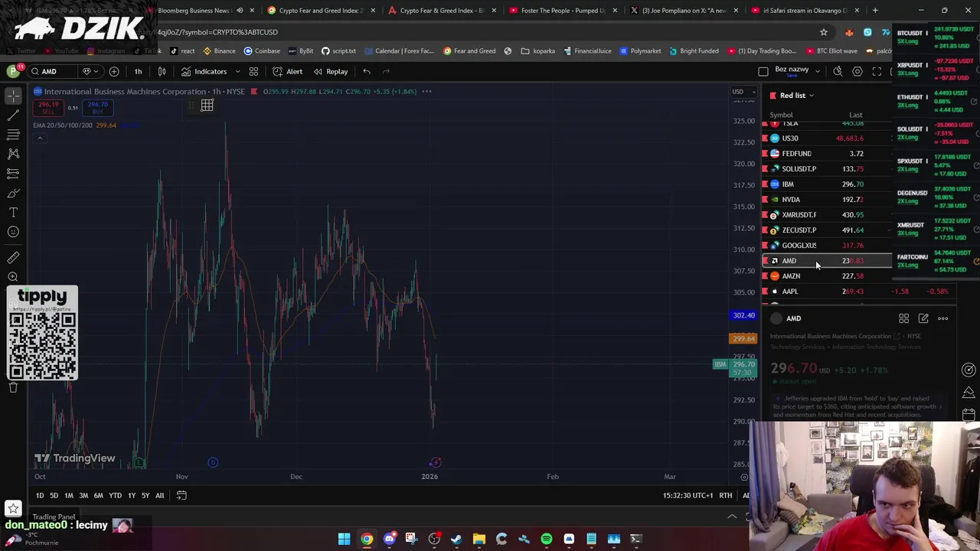Toggle the flag on the GOOGLXUS row
The image size is (980, 551).
pos(764,245)
